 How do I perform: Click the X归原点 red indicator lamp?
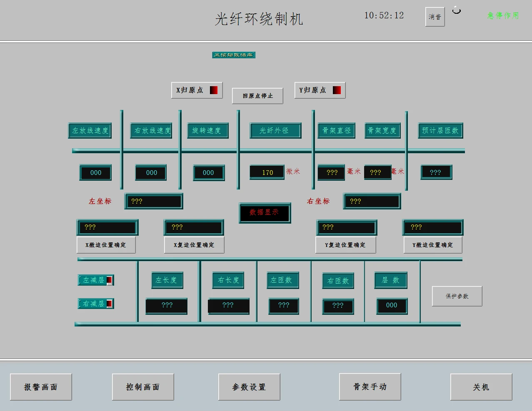214,90
